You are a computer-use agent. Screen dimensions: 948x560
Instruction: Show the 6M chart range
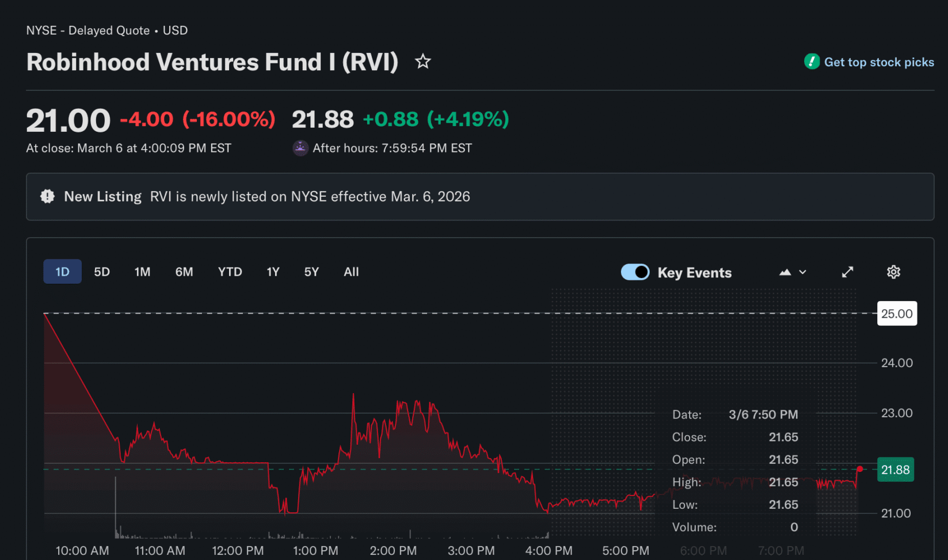184,272
